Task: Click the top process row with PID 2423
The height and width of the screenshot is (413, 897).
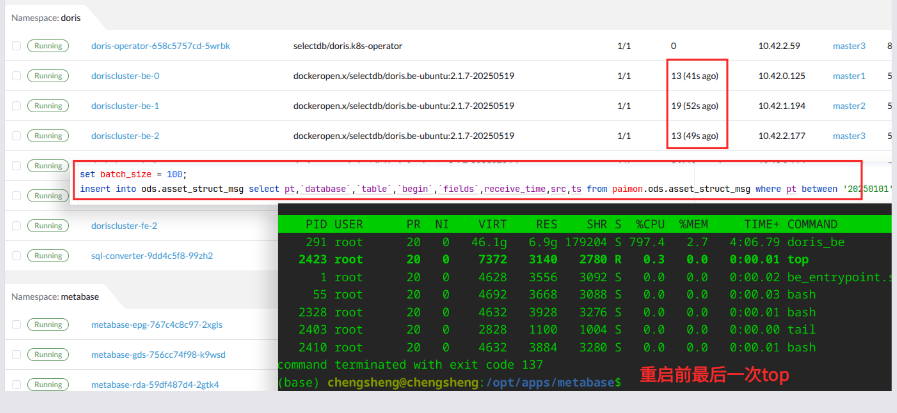Action: click(x=585, y=259)
